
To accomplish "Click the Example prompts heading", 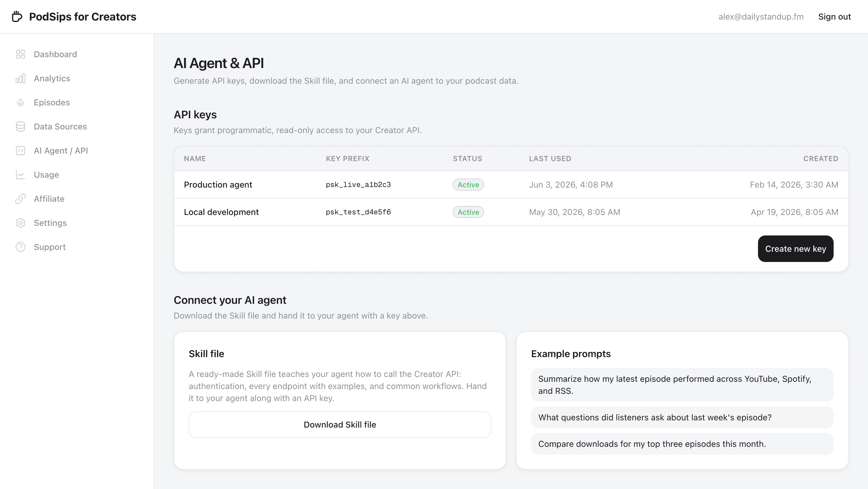I will click(x=571, y=354).
